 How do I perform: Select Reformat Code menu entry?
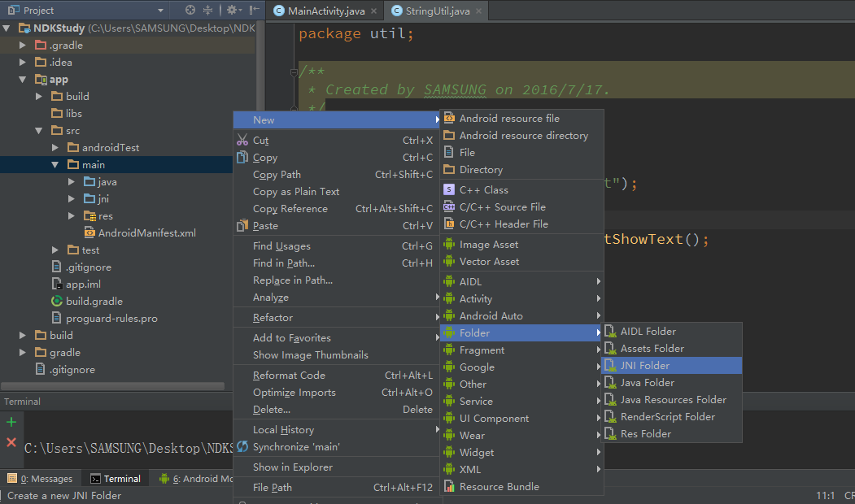(337, 376)
